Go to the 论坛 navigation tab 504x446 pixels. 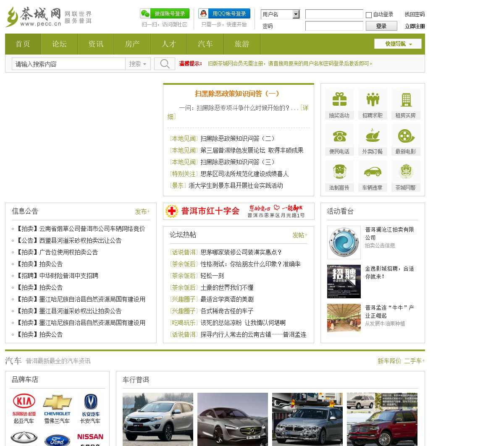(x=59, y=44)
